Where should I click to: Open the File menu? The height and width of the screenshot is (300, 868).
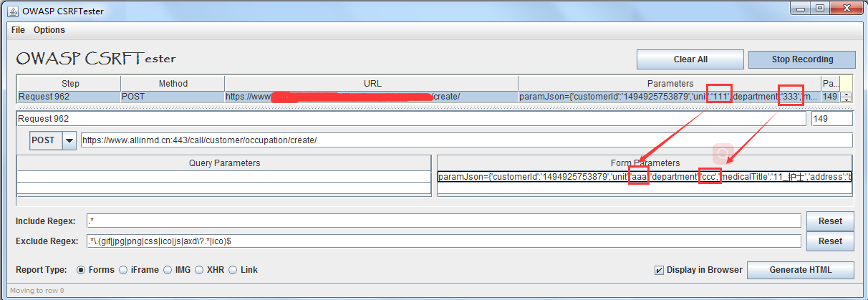pos(18,30)
